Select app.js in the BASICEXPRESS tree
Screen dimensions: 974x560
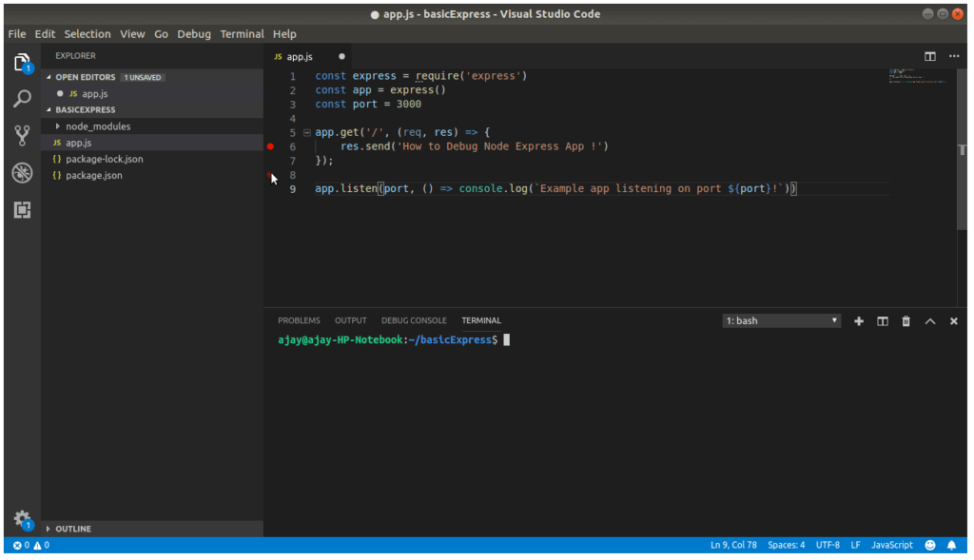point(152,143)
